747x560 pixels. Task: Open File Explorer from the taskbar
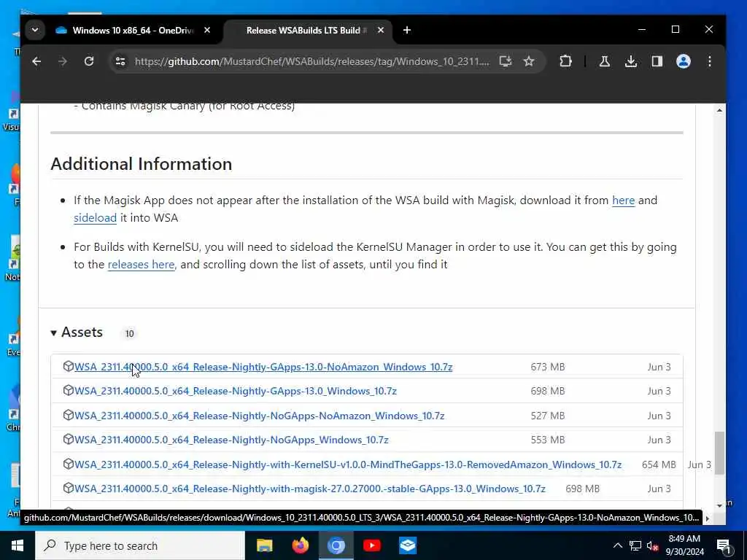coord(264,545)
